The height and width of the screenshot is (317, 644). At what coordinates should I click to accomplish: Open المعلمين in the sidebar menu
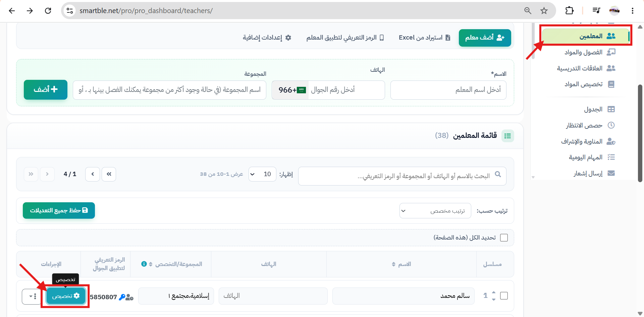(x=586, y=36)
